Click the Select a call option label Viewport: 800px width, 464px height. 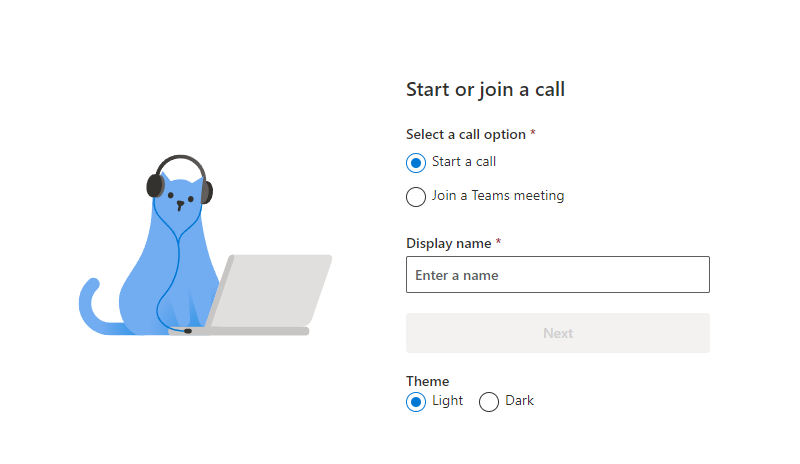466,134
